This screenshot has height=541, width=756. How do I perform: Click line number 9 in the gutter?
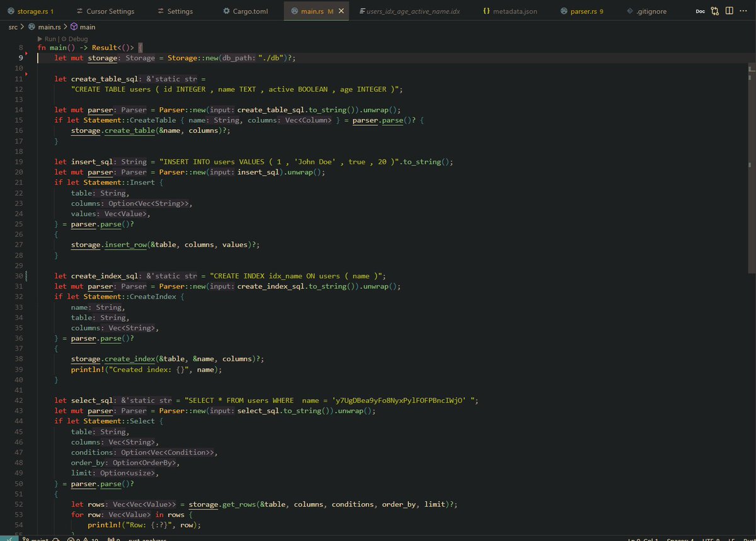21,58
